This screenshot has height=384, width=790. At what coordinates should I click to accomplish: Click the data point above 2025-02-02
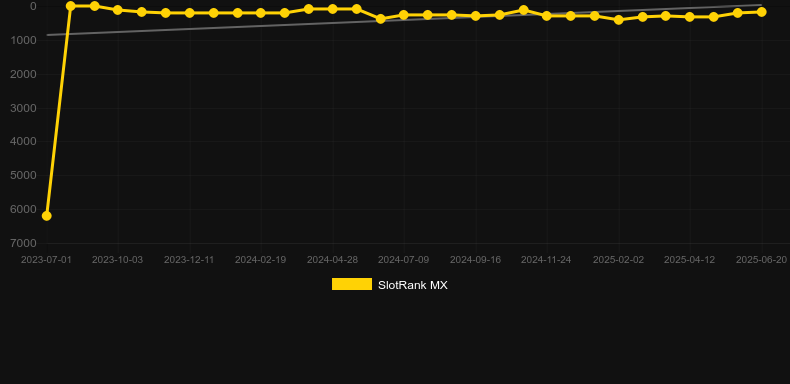pyautogui.click(x=619, y=20)
